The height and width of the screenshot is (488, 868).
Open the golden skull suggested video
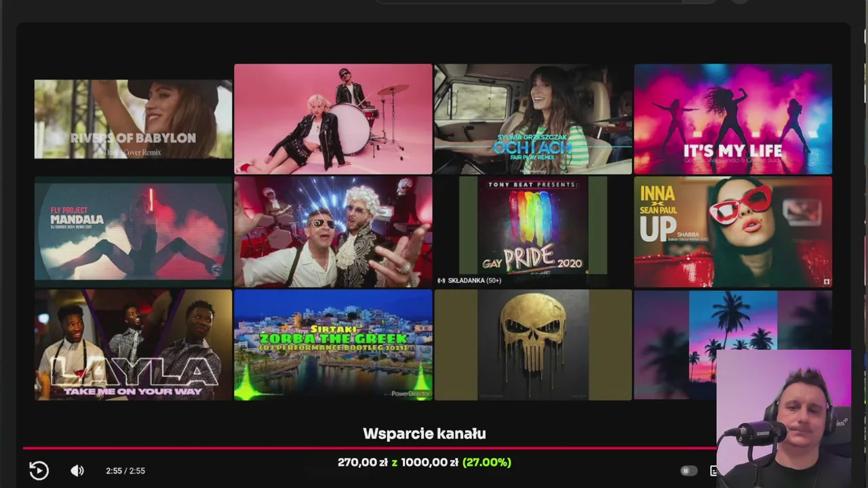tap(533, 345)
